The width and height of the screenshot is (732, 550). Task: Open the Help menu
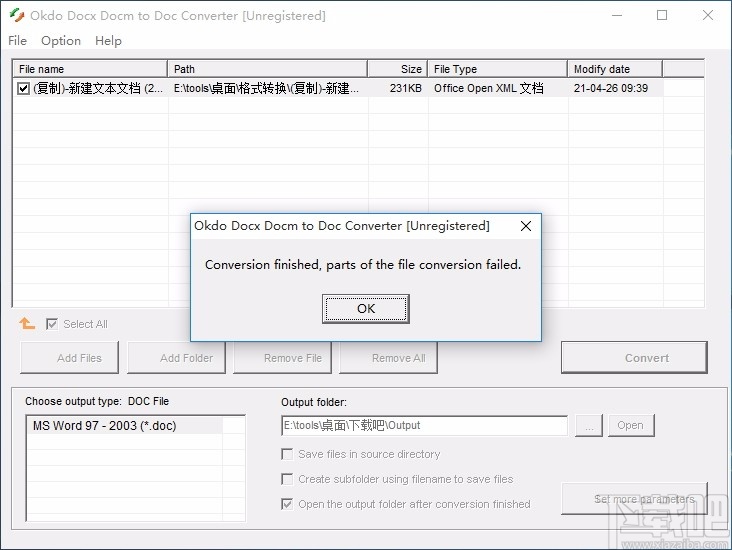(108, 41)
